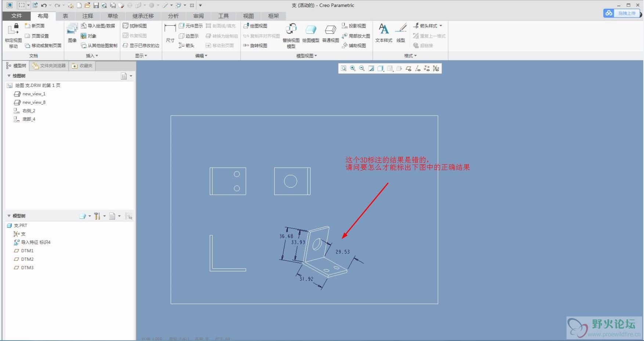This screenshot has width=644, height=341.
Task: Expand the 编辑 group dropdown
Action: pyautogui.click(x=201, y=56)
